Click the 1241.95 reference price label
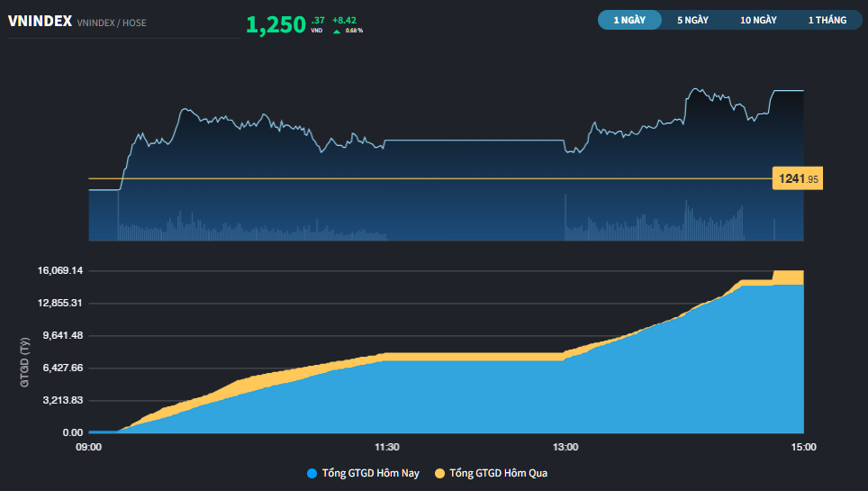Viewport: 868px width, 491px height. pos(798,179)
